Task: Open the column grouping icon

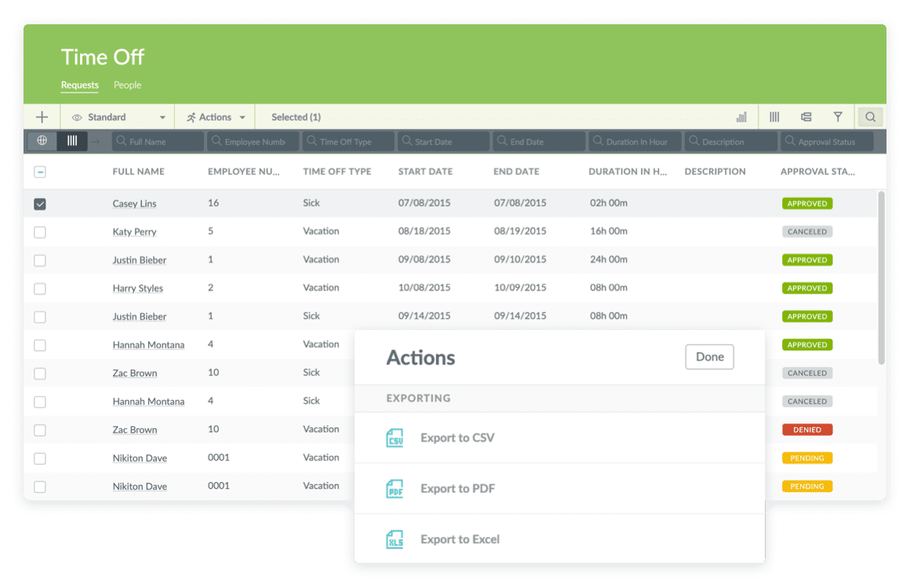Action: pos(806,116)
